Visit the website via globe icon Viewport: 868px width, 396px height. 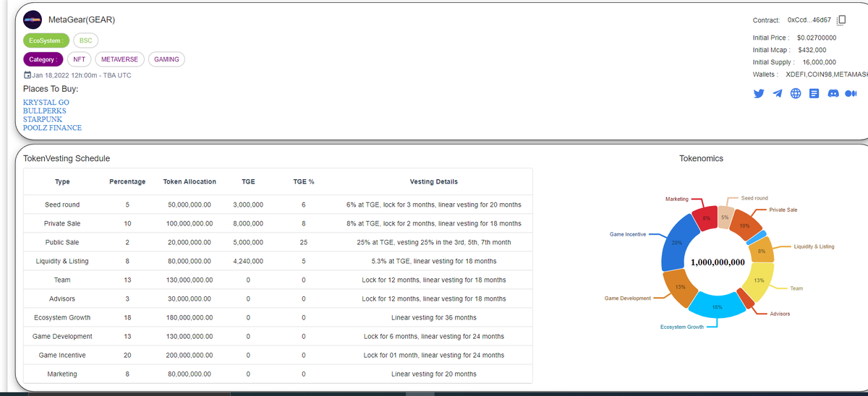(x=796, y=94)
